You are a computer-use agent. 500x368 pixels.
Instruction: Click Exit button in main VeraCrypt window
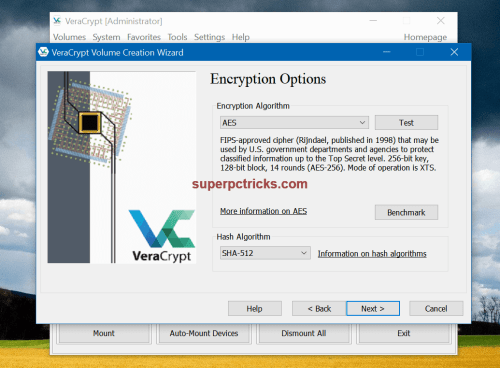pyautogui.click(x=404, y=333)
